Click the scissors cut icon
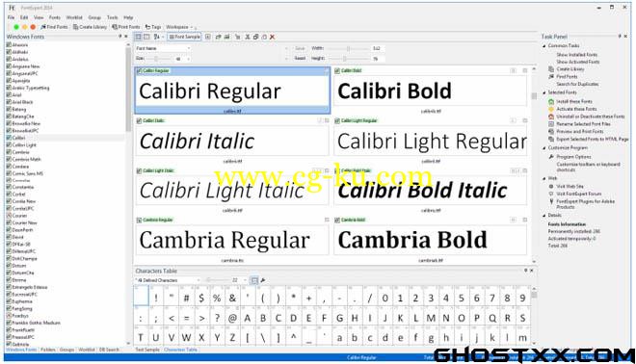Screen dimensions: 636x364 (247, 37)
